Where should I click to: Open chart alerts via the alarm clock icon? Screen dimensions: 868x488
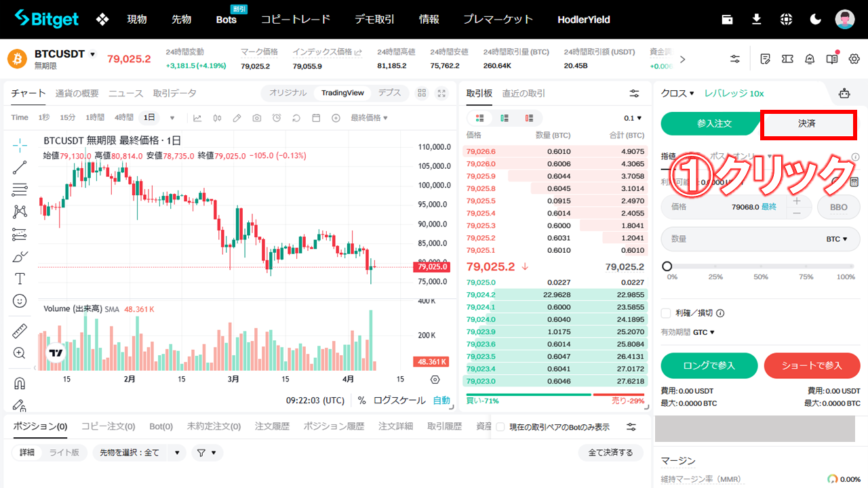pos(276,117)
